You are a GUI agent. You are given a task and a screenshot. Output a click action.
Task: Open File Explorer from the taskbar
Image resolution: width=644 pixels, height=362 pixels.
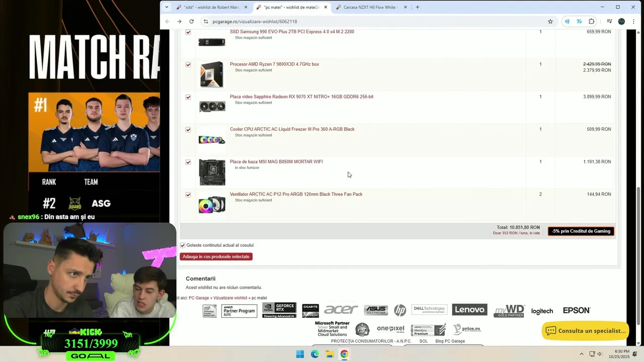tap(330, 354)
